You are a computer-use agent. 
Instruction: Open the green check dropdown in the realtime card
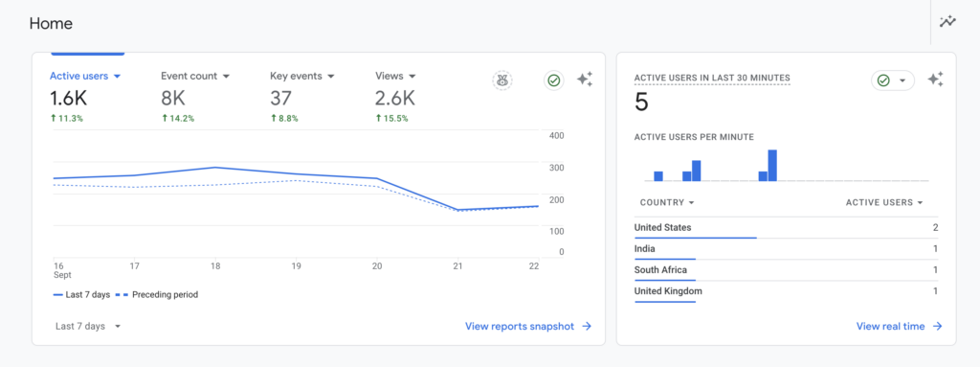[x=893, y=80]
